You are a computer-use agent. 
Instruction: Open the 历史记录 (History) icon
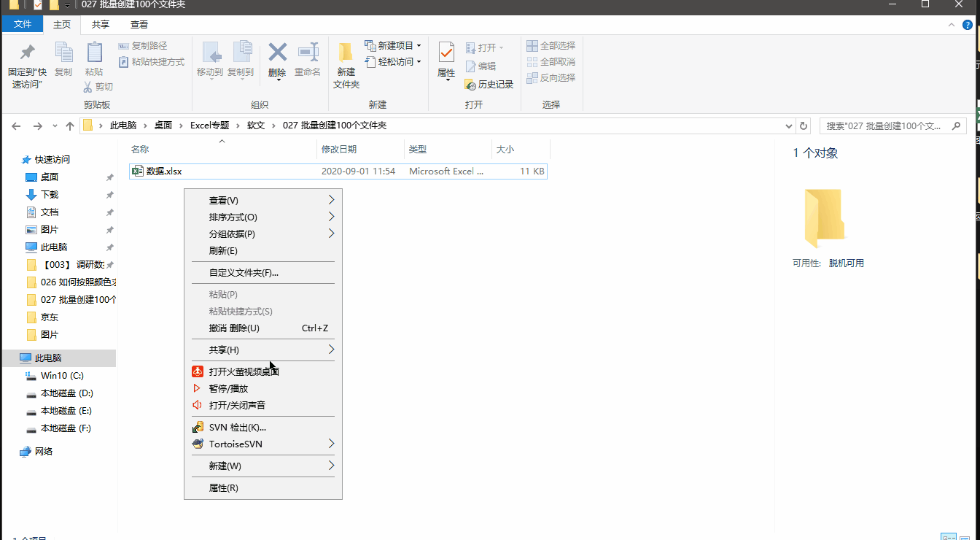pos(489,84)
